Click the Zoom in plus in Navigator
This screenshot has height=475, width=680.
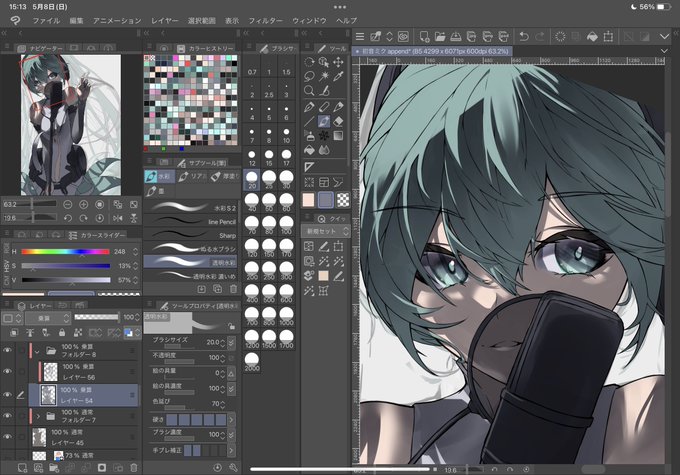(x=84, y=204)
